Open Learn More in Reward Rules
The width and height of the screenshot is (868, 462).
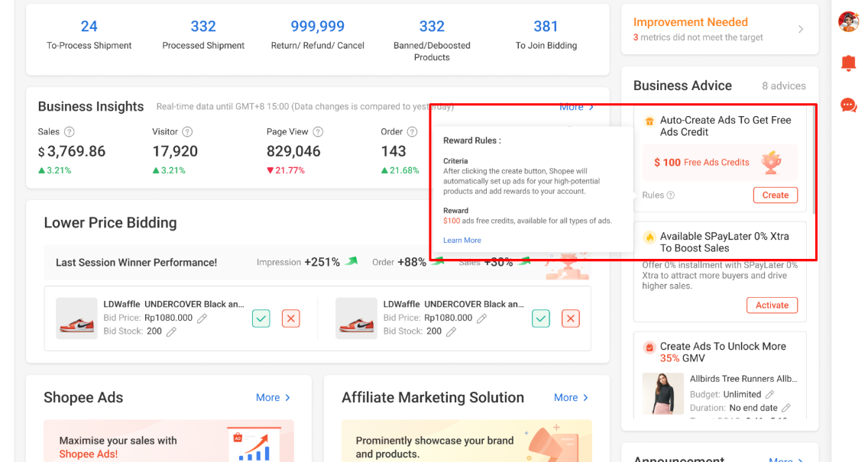pos(462,240)
